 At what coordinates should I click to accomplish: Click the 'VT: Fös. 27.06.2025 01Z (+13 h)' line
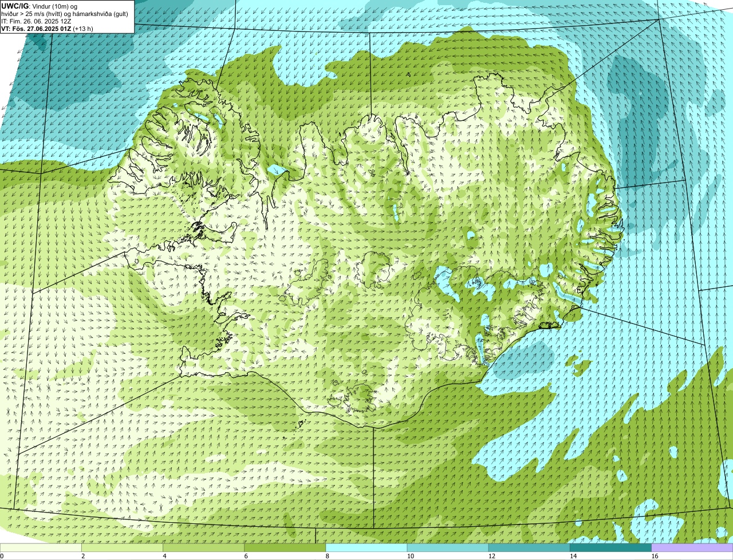click(x=47, y=29)
